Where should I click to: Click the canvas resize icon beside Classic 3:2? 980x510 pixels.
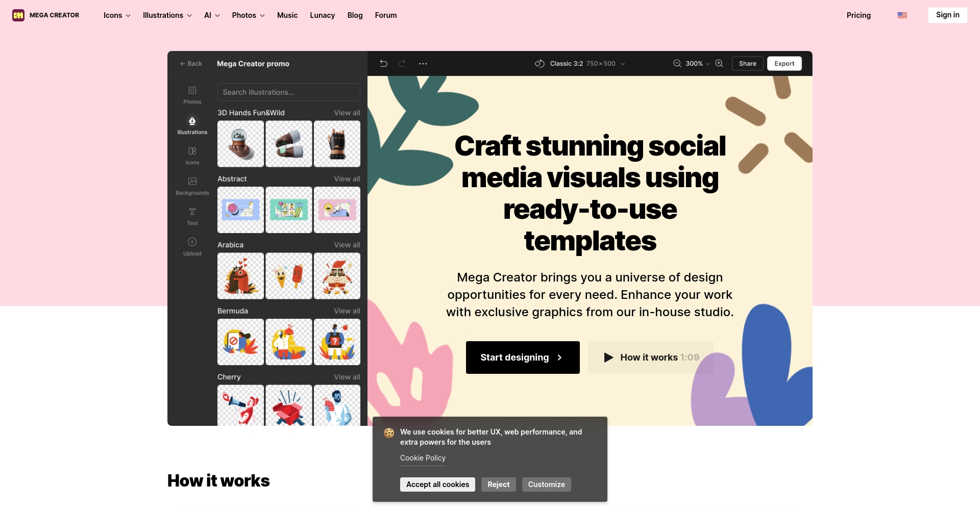tap(540, 64)
